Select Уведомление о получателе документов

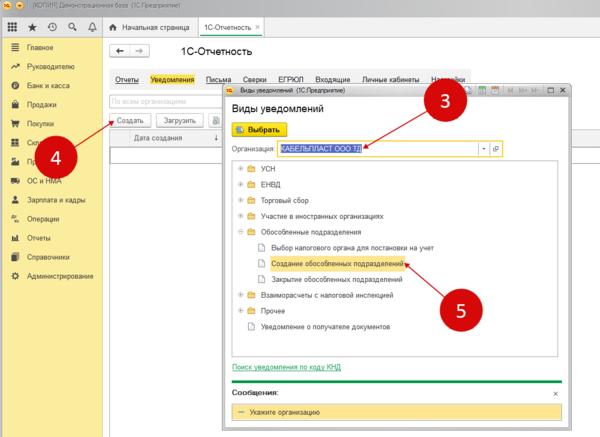pos(325,327)
